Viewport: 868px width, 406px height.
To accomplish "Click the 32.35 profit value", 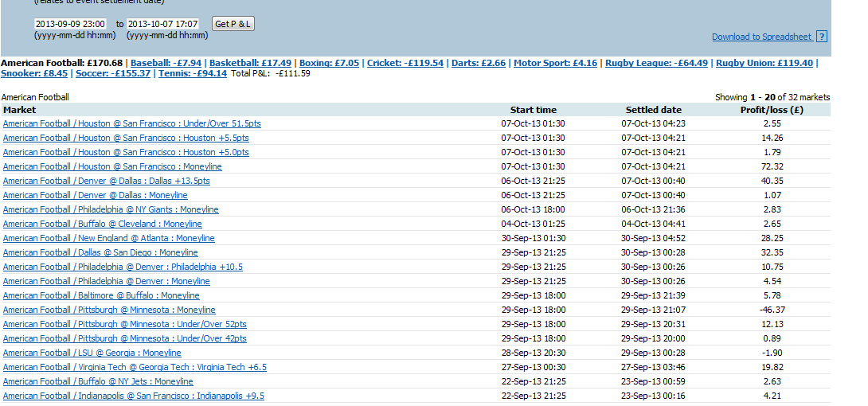I will click(772, 253).
